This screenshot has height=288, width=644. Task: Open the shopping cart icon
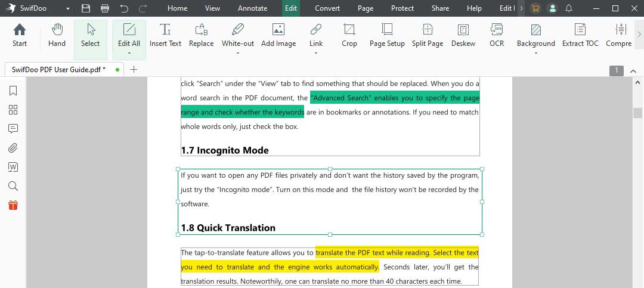coord(535,8)
